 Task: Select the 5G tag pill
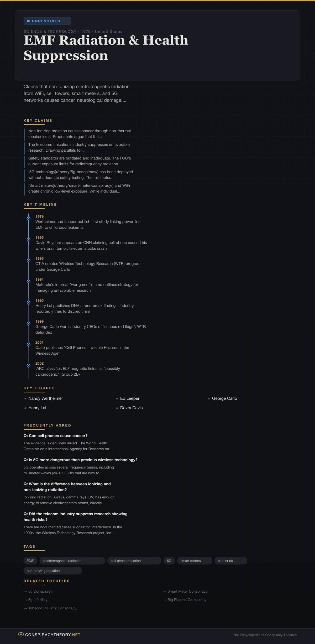pyautogui.click(x=169, y=561)
